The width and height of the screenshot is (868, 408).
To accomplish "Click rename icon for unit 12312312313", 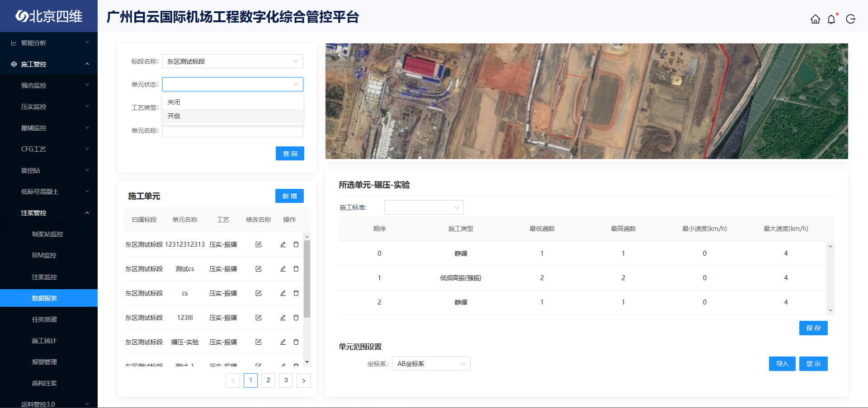I will click(x=259, y=244).
